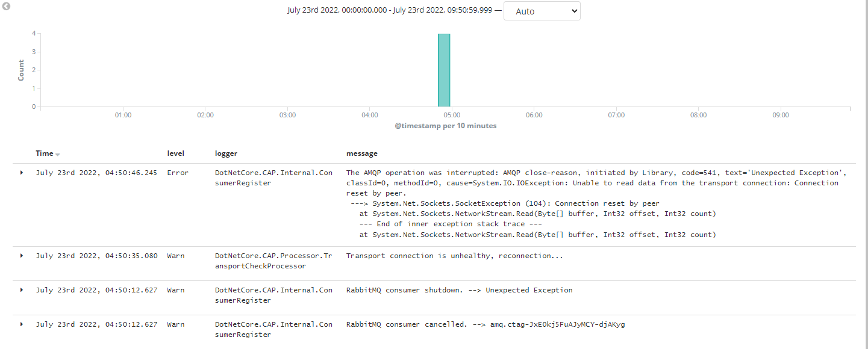Open the Auto interval combo box
868x349 pixels.
[542, 11]
